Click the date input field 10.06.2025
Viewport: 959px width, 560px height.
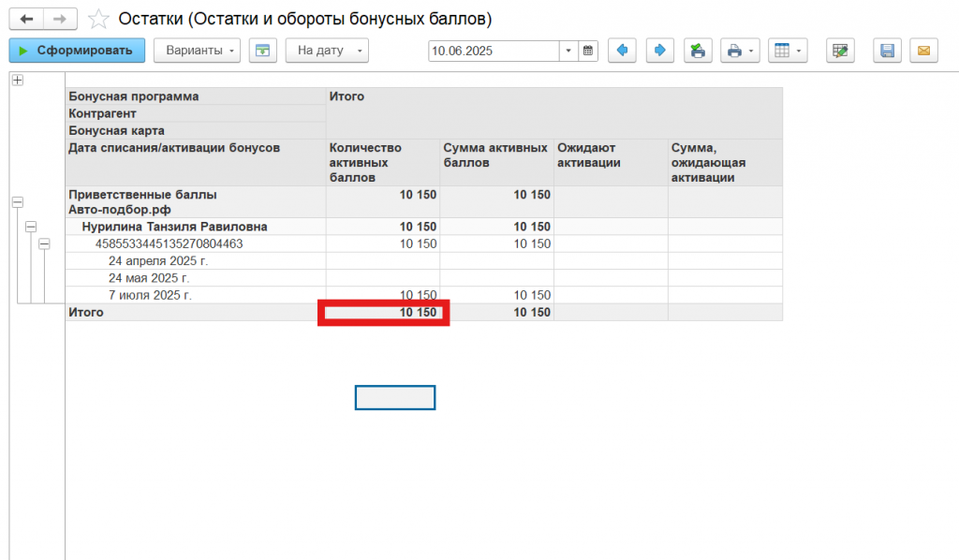[x=493, y=51]
